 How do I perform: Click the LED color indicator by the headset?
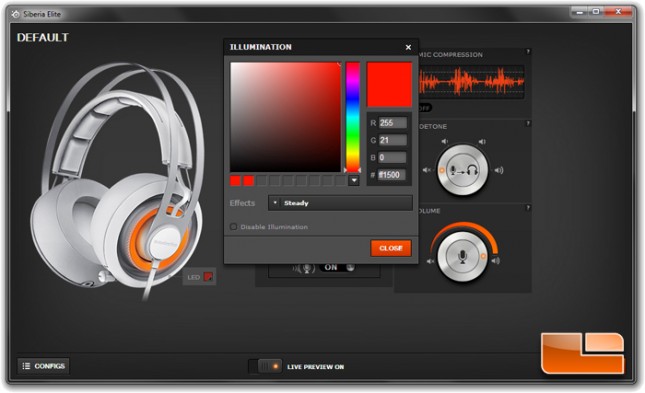209,277
